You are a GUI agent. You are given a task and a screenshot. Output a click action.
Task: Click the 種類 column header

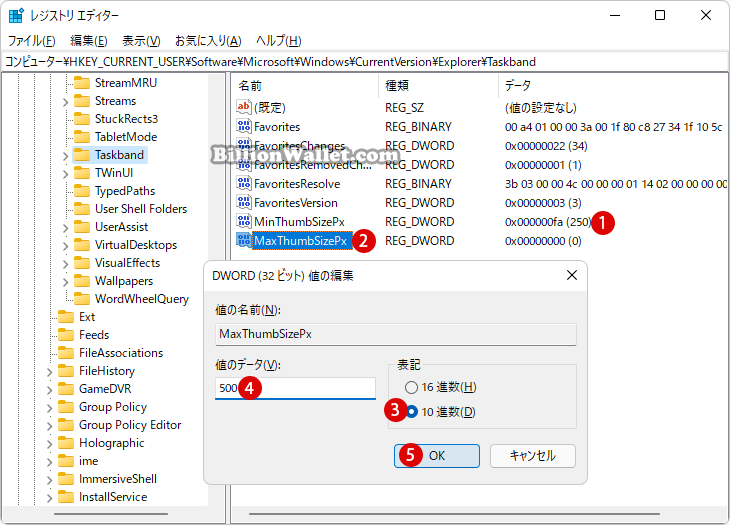coord(439,86)
